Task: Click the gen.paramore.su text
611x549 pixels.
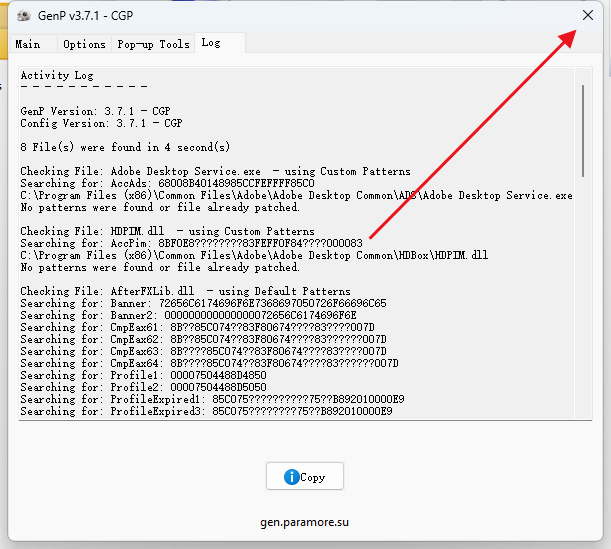Action: coord(304,522)
